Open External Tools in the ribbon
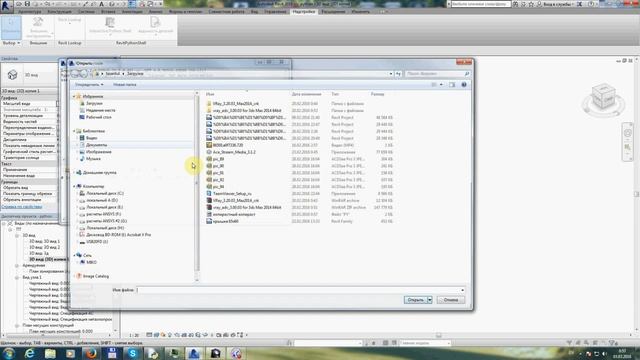Image resolution: width=640 pixels, height=360 pixels. click(x=38, y=27)
